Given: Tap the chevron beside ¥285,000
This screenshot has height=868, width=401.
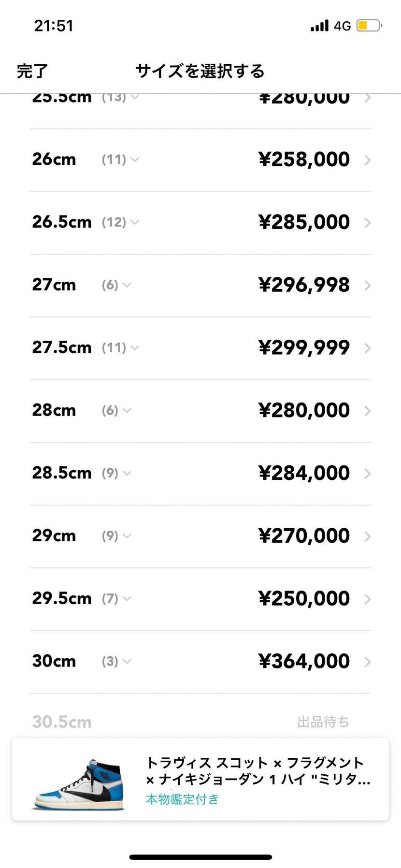Looking at the screenshot, I should pyautogui.click(x=367, y=223).
